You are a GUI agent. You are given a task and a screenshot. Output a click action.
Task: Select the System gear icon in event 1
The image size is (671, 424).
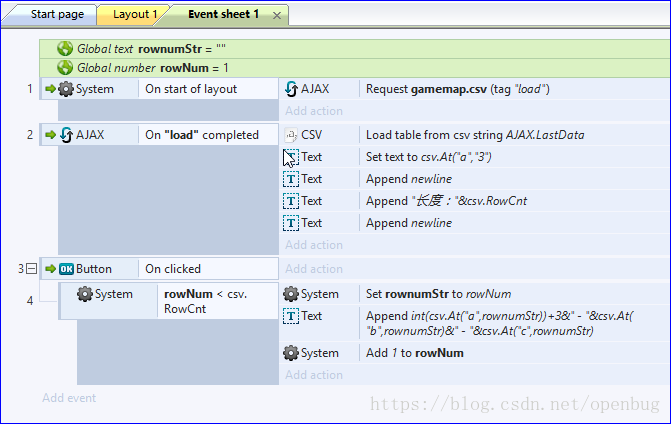pyautogui.click(x=66, y=89)
